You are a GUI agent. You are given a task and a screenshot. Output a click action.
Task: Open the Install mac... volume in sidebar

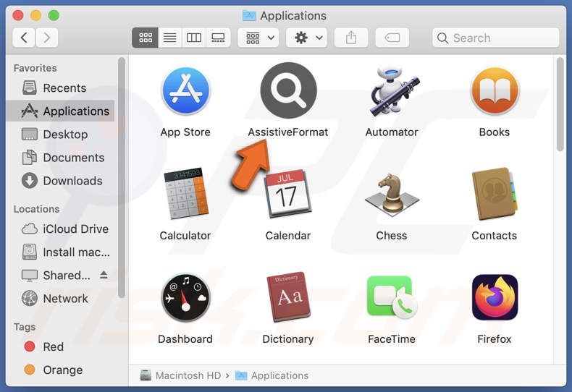(x=60, y=252)
